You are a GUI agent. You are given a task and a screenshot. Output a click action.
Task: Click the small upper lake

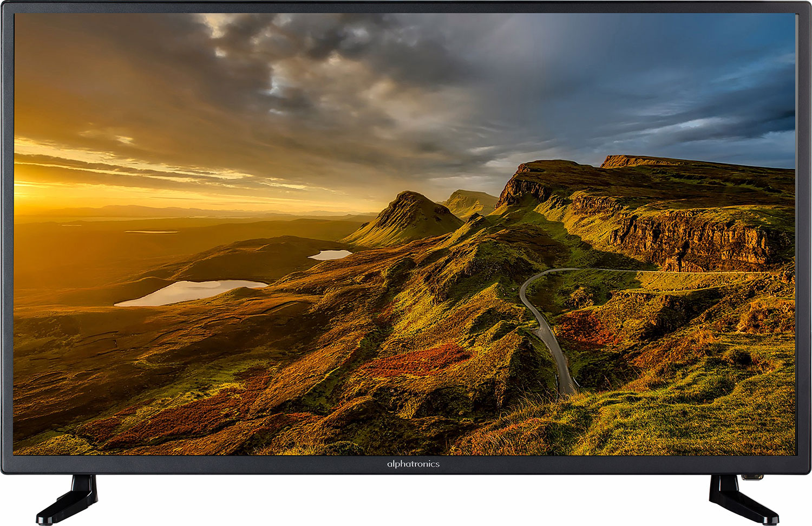[x=330, y=255]
